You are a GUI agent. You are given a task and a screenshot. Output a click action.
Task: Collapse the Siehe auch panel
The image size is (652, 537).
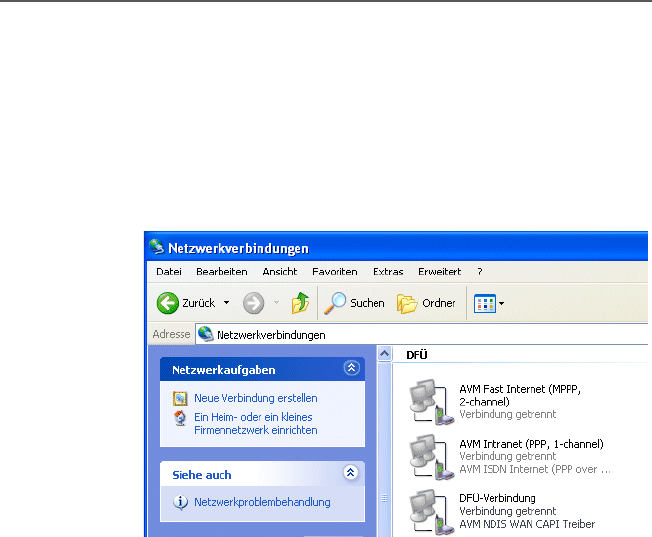[x=351, y=473]
